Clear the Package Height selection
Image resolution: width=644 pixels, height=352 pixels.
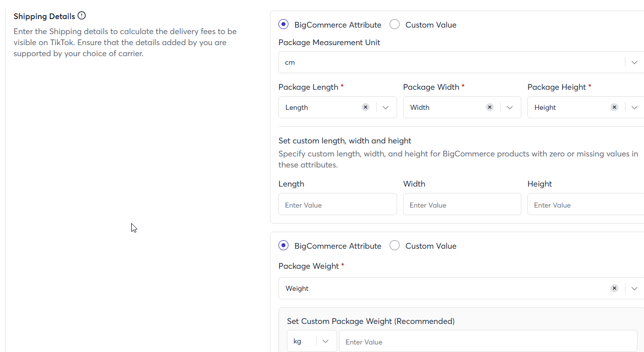point(614,107)
